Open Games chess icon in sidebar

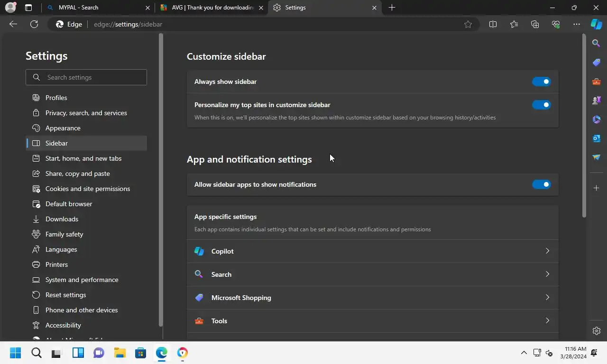coord(597,100)
